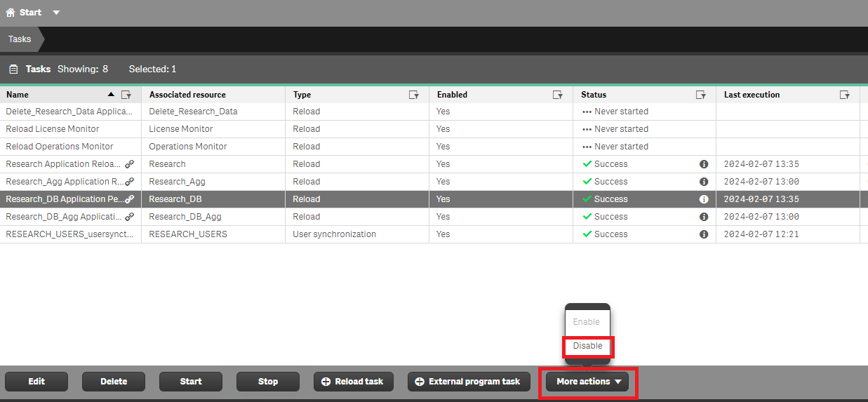
Task: Open the More actions dropdown
Action: pos(589,382)
